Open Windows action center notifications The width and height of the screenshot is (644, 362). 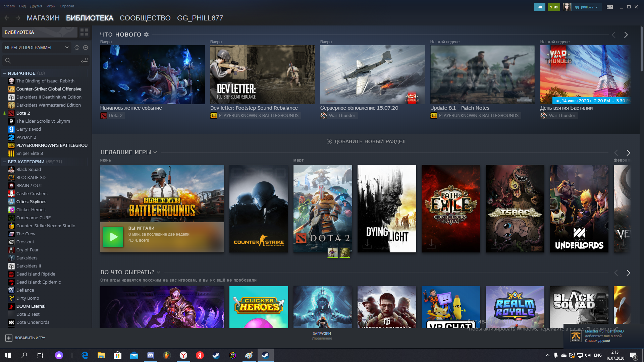point(634,355)
